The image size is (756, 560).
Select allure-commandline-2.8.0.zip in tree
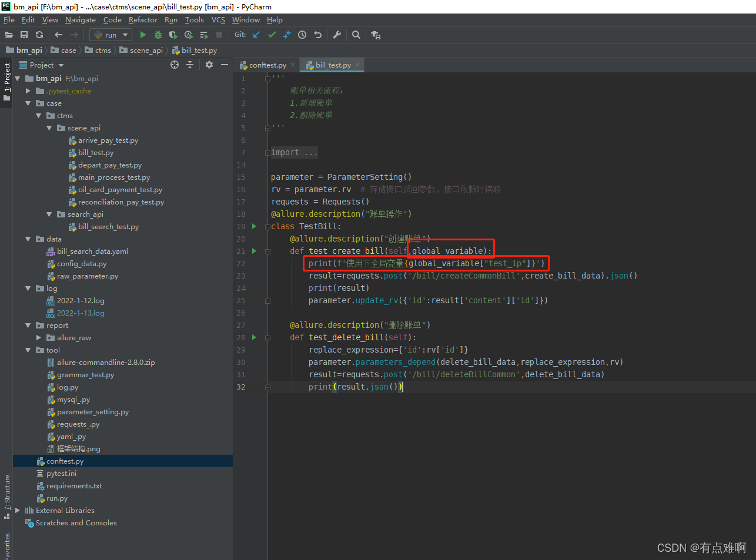pyautogui.click(x=106, y=363)
